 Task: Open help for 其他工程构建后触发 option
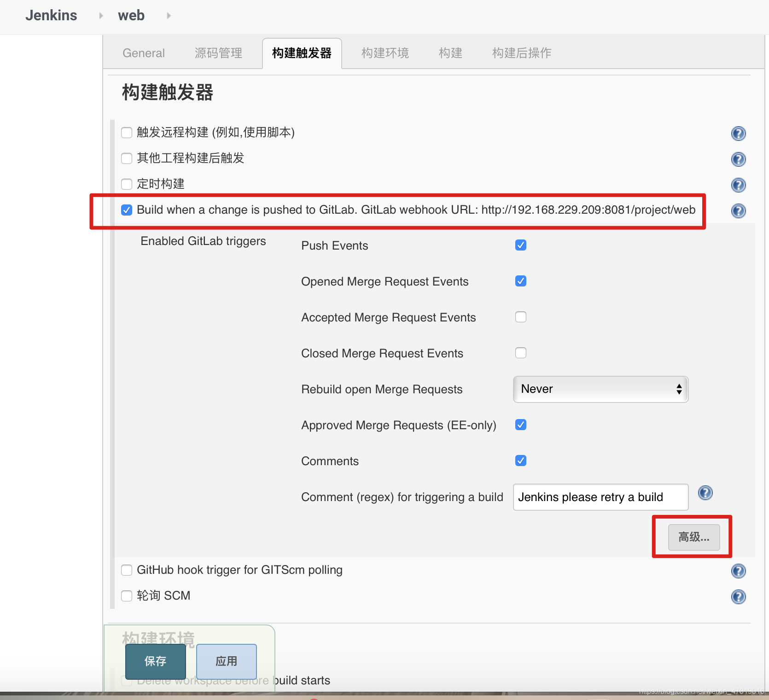click(x=738, y=159)
